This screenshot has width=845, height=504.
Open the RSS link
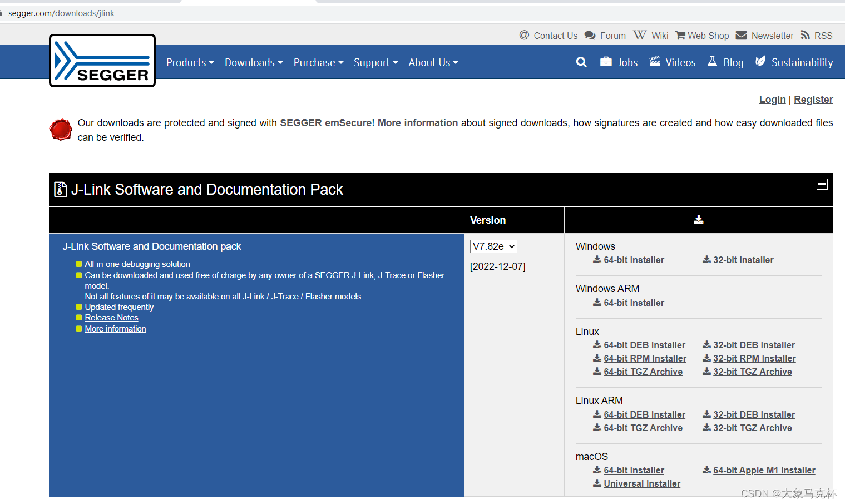point(823,36)
